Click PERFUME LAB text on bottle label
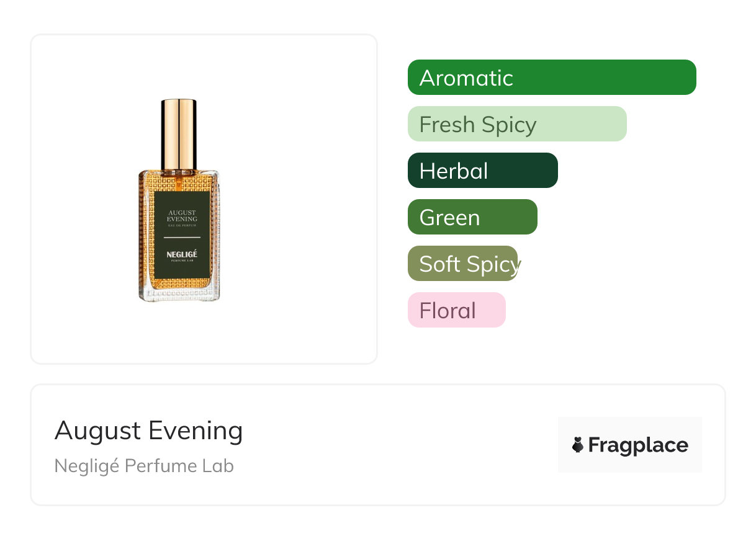Screen dimensions: 756x536 click(182, 261)
